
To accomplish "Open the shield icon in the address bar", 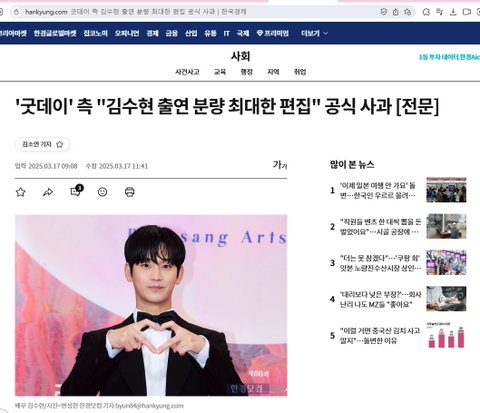I will [x=384, y=12].
